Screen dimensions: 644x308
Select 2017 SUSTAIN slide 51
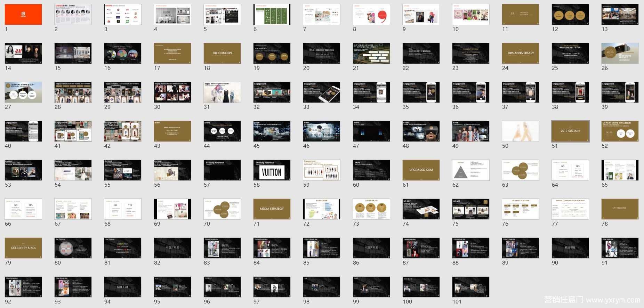[x=570, y=131]
